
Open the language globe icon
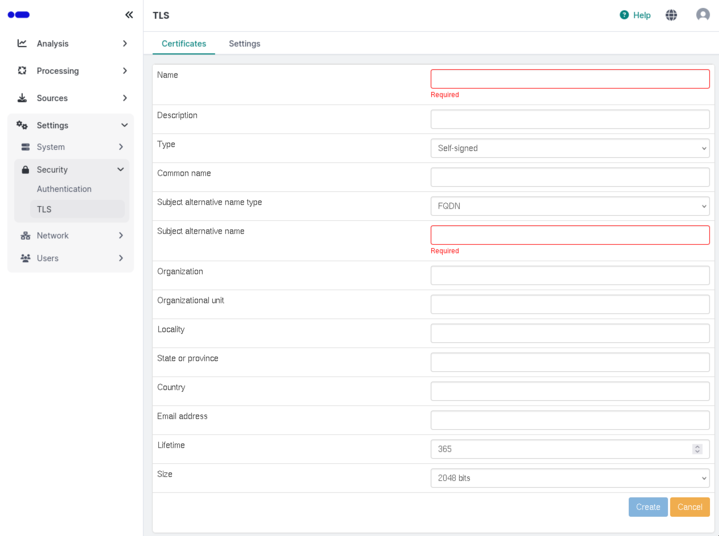(x=671, y=15)
